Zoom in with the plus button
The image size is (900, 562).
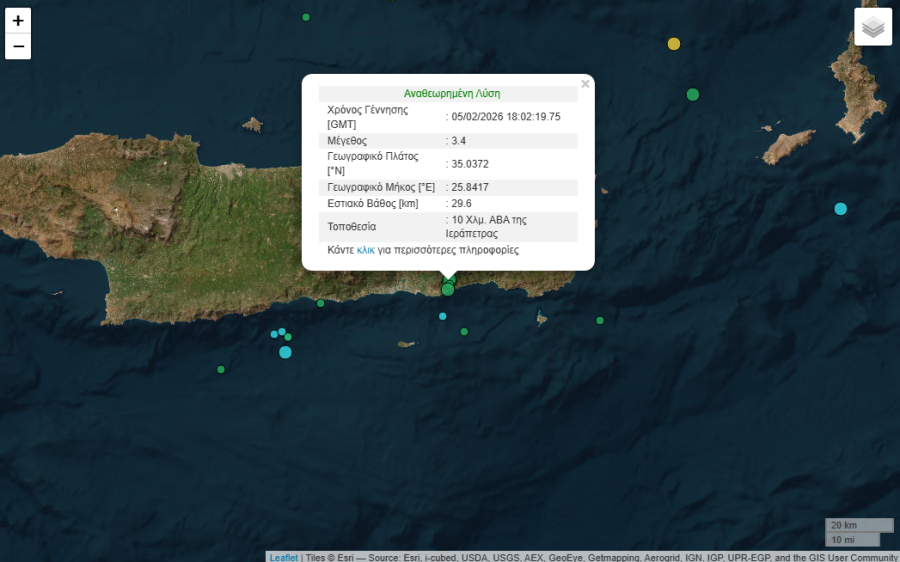coord(18,21)
